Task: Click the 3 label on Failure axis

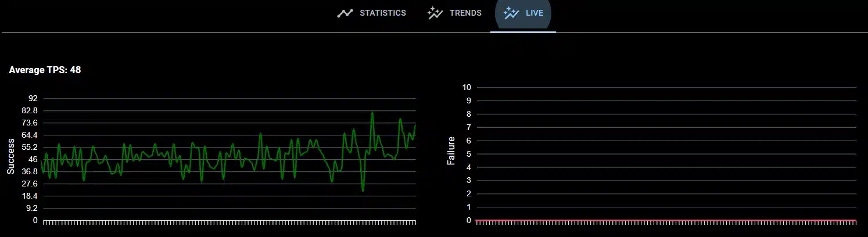Action: (x=468, y=181)
